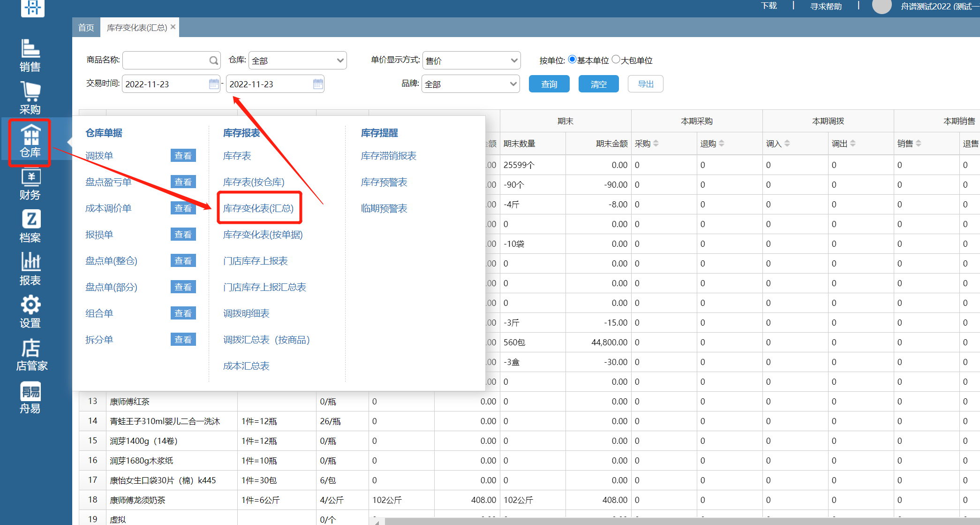Click 查看 next to 报损单
The width and height of the screenshot is (980, 525).
coord(183,235)
